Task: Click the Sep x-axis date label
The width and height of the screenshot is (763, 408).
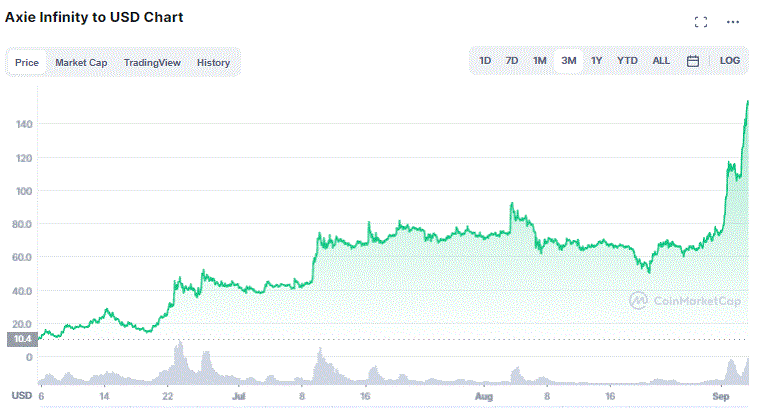Action: point(721,396)
